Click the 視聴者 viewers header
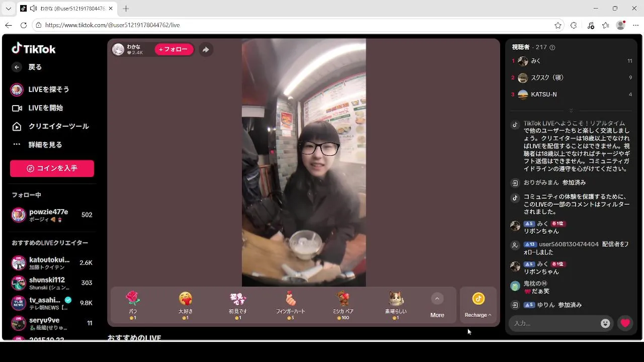Image resolution: width=644 pixels, height=362 pixels. pyautogui.click(x=521, y=47)
